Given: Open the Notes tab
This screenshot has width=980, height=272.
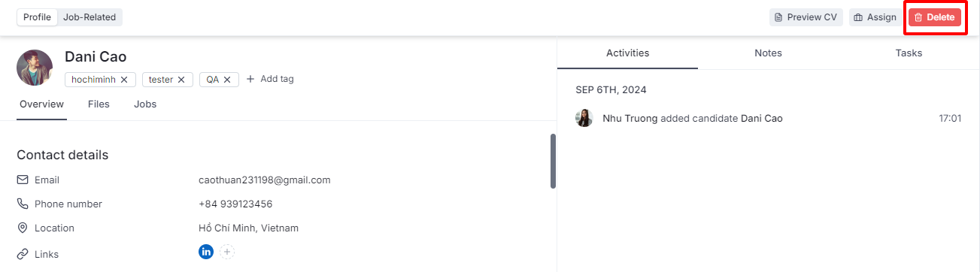Looking at the screenshot, I should 768,53.
